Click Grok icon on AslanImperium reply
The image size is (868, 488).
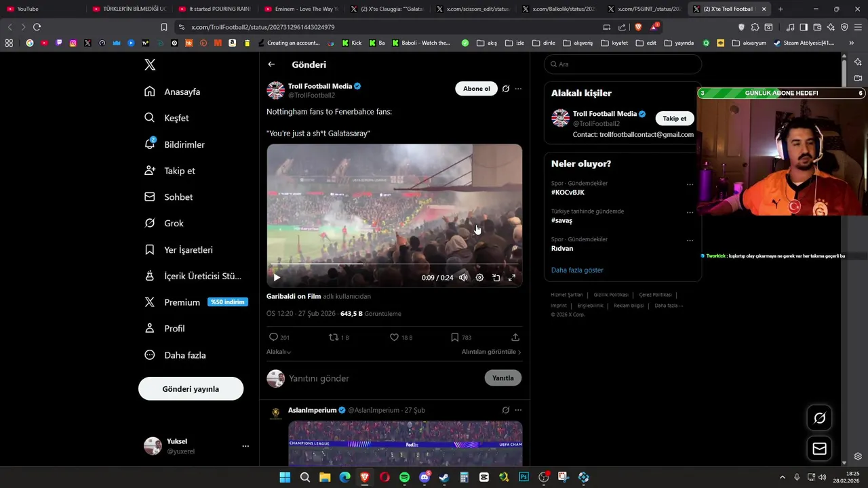[x=506, y=410]
